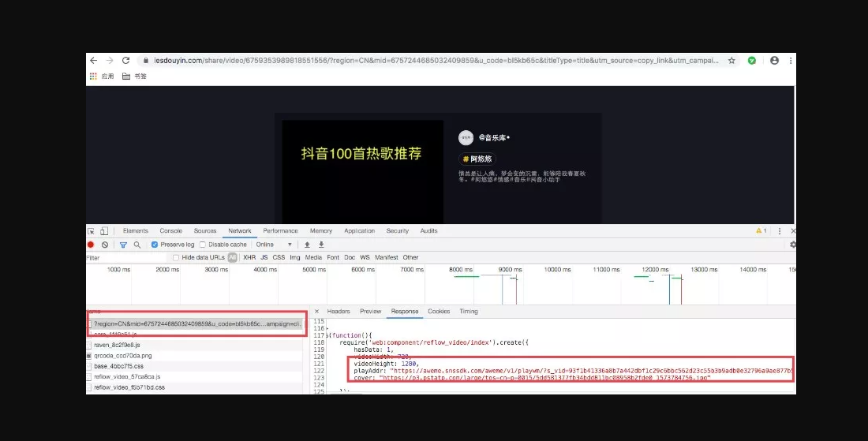Filter requests by Doc type
868x441 pixels.
coord(350,257)
